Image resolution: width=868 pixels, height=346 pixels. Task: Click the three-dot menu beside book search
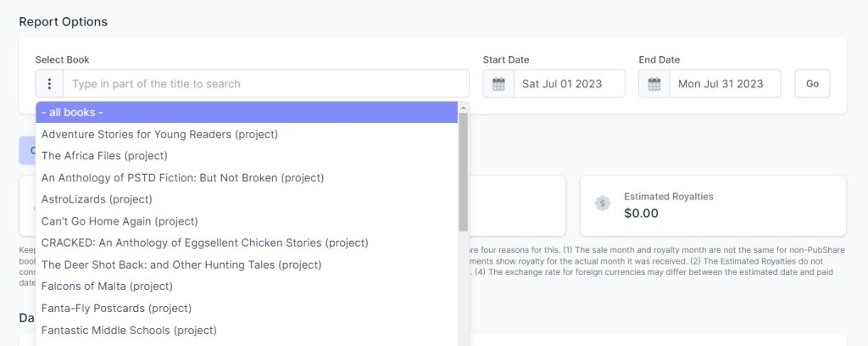[50, 84]
